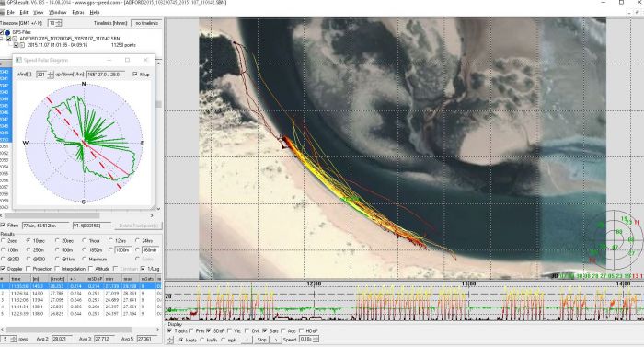Click the no timelimits button
Viewport: 644px width, 347px height.
[x=146, y=23]
